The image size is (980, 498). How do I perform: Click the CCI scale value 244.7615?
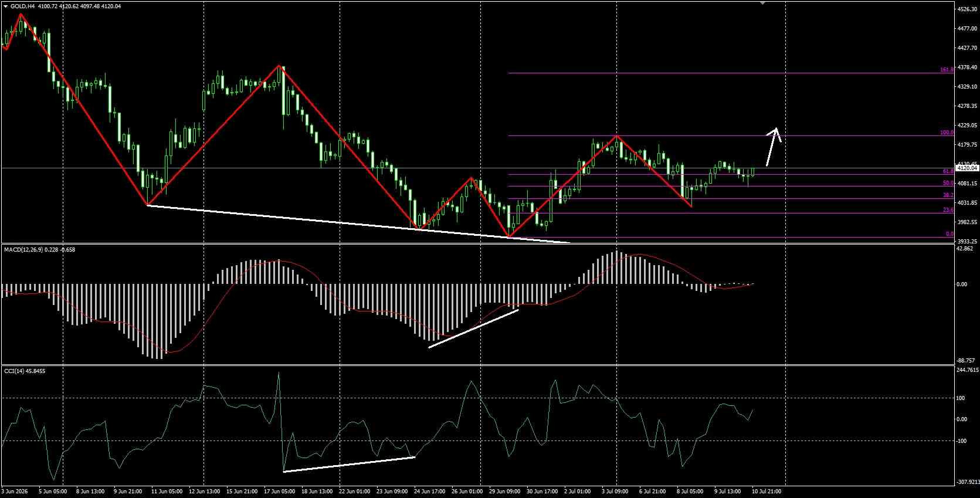(x=968, y=370)
